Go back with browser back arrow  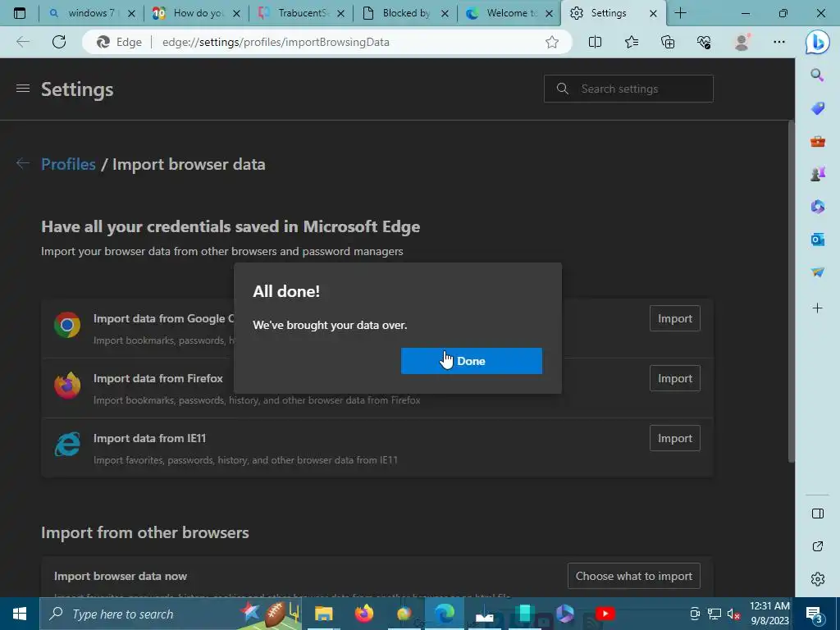(22, 42)
